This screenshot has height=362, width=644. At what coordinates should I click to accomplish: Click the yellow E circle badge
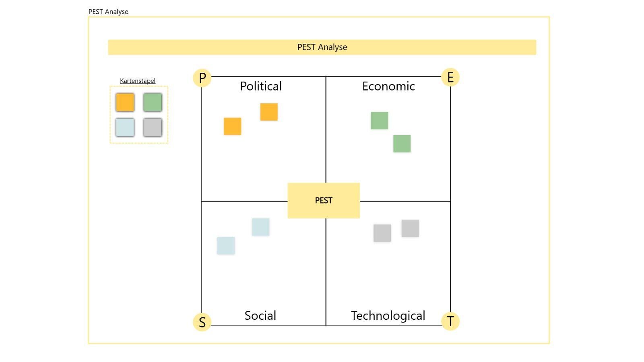pos(450,77)
